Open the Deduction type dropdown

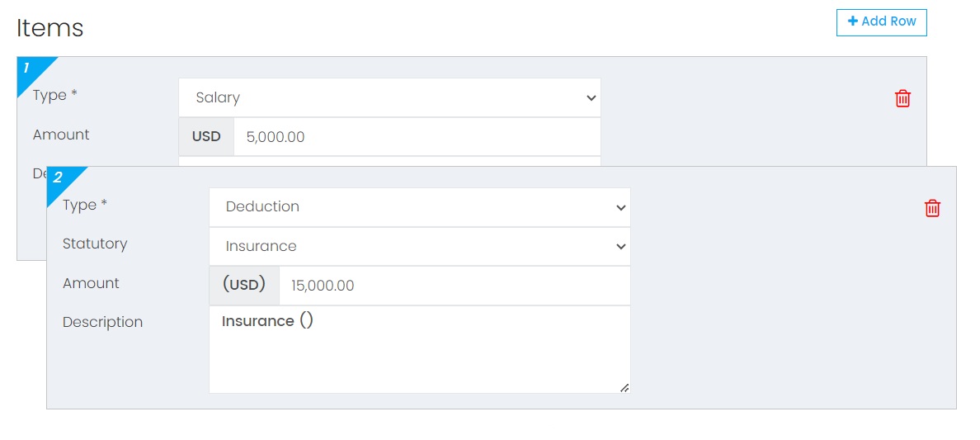(x=419, y=207)
